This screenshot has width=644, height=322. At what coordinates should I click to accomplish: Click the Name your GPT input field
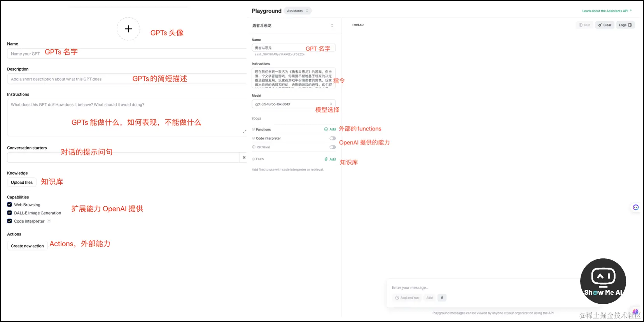point(127,54)
